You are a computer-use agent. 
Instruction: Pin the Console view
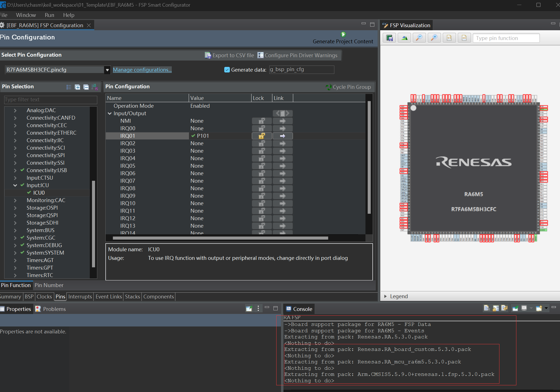coord(515,308)
